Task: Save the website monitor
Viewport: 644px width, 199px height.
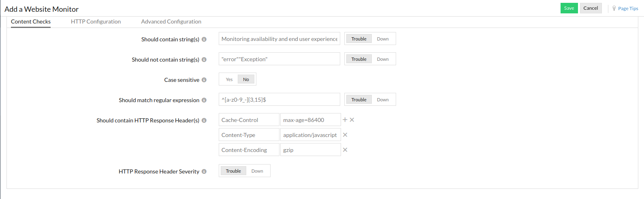Action: click(569, 8)
